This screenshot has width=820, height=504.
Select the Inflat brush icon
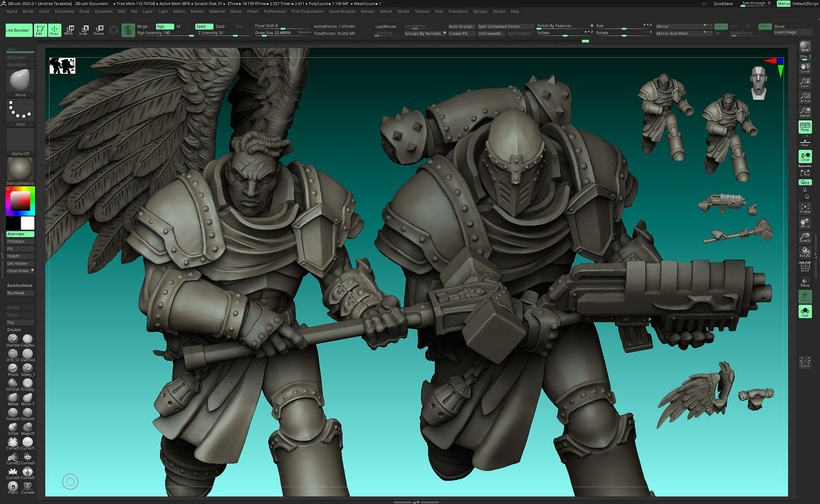(13, 429)
